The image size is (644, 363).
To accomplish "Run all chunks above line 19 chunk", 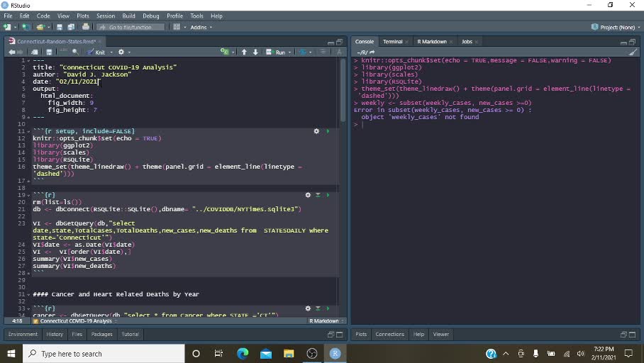I will (318, 195).
